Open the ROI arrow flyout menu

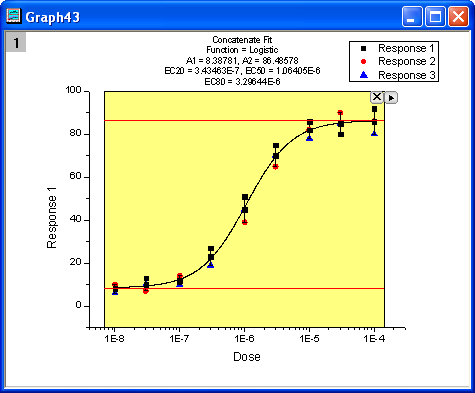pos(391,98)
